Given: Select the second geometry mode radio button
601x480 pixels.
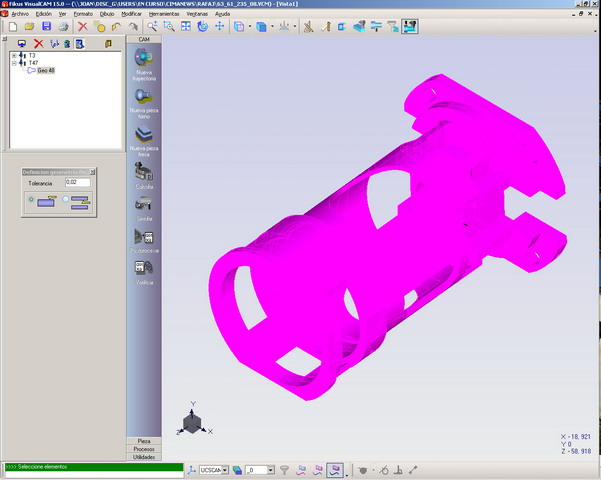Looking at the screenshot, I should coord(67,201).
